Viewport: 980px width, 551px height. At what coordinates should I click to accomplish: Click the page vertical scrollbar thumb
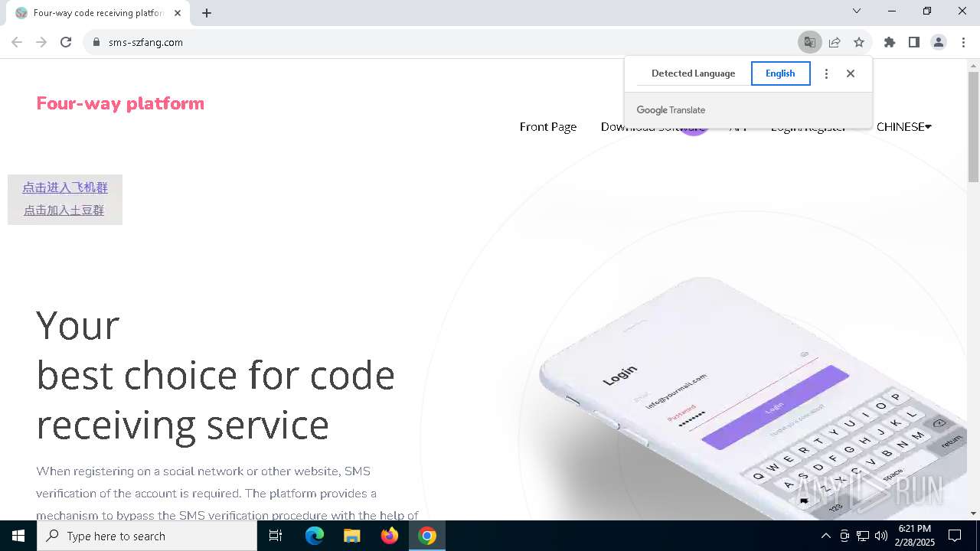pyautogui.click(x=973, y=126)
